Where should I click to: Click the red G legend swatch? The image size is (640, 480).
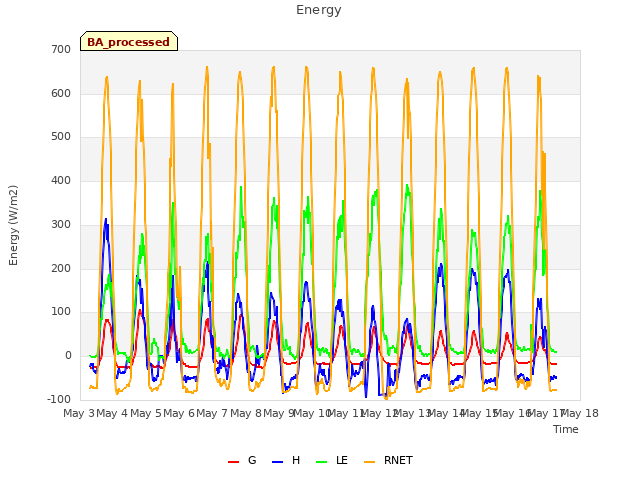[233, 462]
